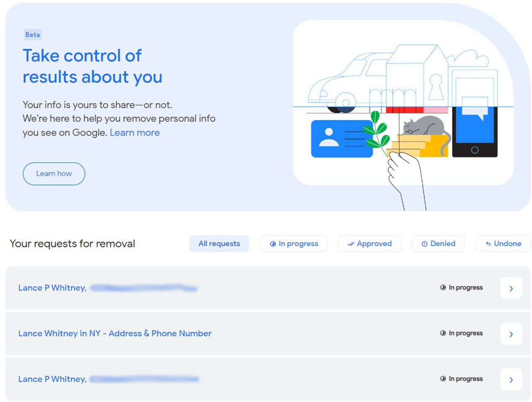The image size is (532, 402).
Task: Select the All requests filter tab
Action: tap(219, 244)
